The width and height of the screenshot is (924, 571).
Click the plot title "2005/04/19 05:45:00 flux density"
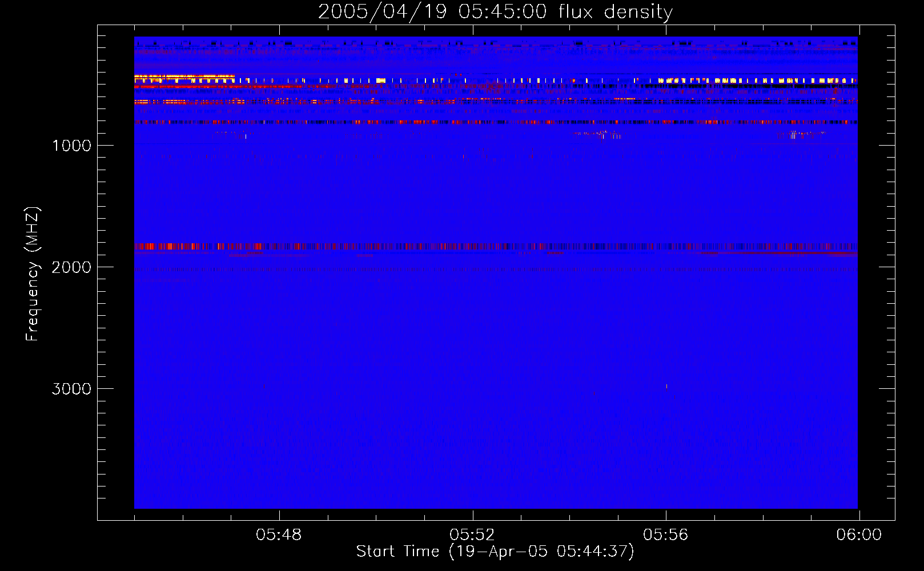click(495, 12)
